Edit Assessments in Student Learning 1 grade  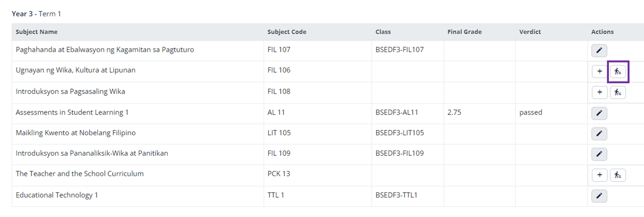(x=599, y=113)
